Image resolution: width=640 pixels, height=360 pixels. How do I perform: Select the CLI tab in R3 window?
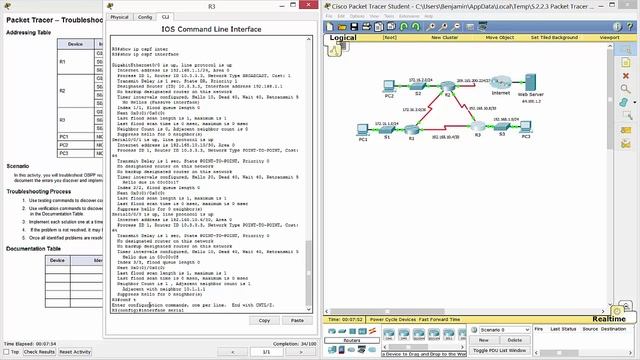165,17
